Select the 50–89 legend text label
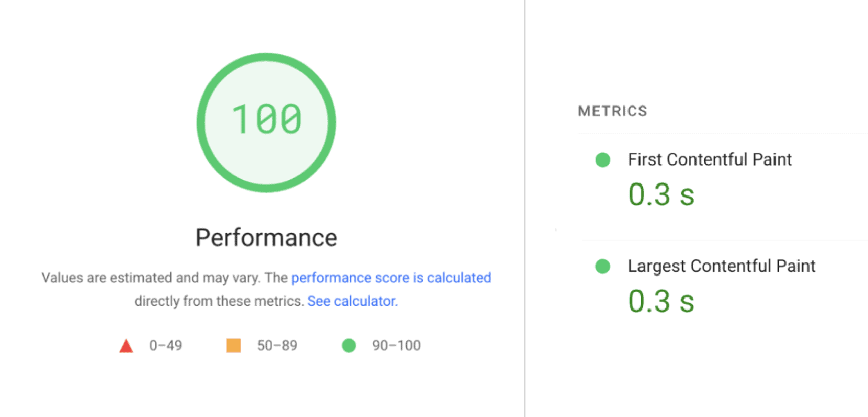 pyautogui.click(x=279, y=345)
